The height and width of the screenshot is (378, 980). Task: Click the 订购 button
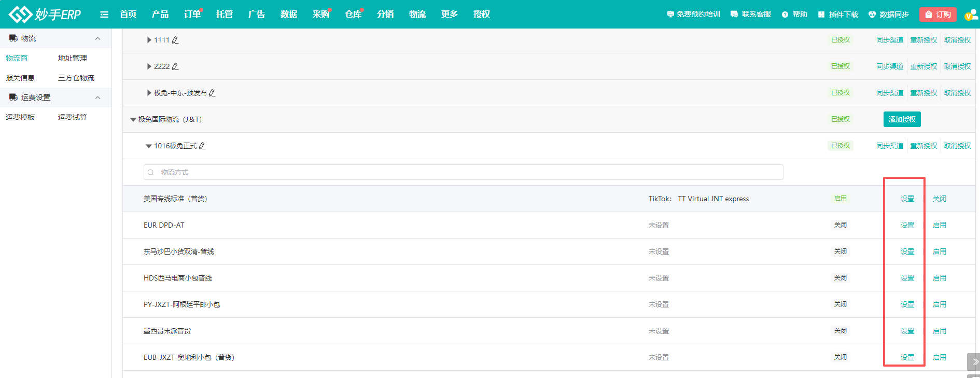coord(937,15)
